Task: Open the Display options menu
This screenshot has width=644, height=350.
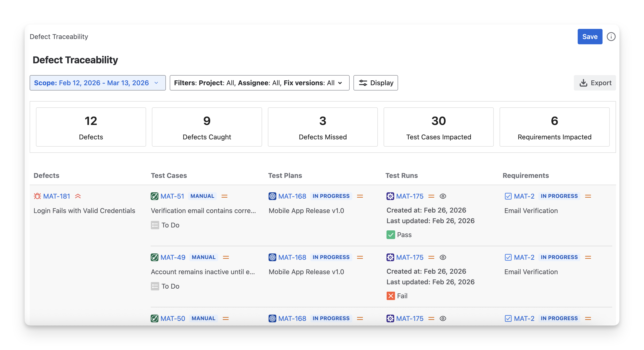Action: point(375,83)
